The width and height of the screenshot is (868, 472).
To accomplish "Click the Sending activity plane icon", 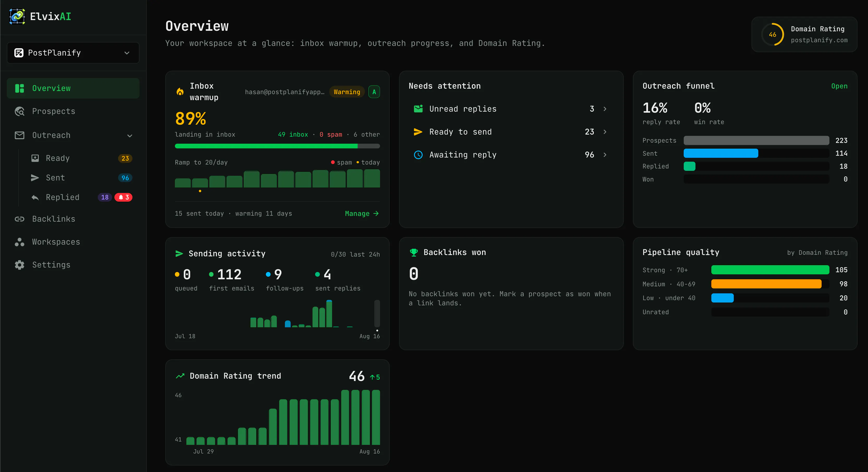I will click(x=179, y=253).
